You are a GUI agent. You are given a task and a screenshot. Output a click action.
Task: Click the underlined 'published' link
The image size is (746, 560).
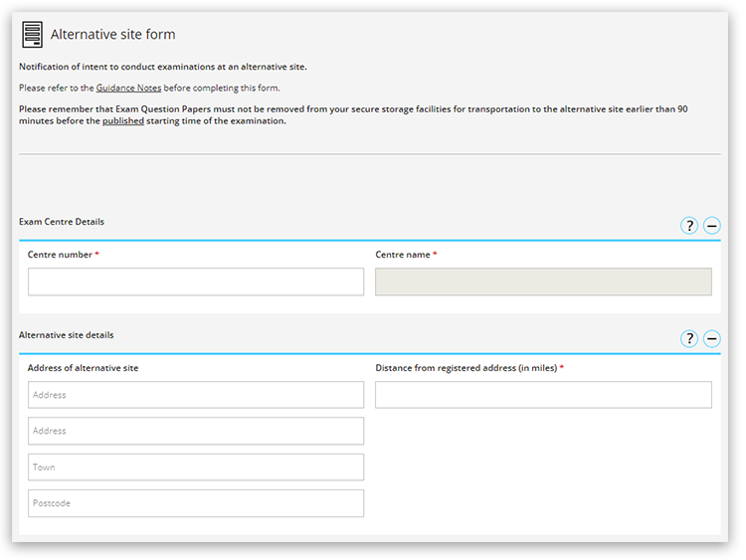[x=123, y=121]
